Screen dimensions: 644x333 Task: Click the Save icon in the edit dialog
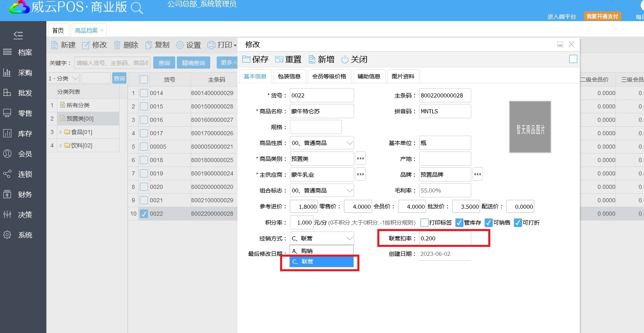click(x=246, y=59)
